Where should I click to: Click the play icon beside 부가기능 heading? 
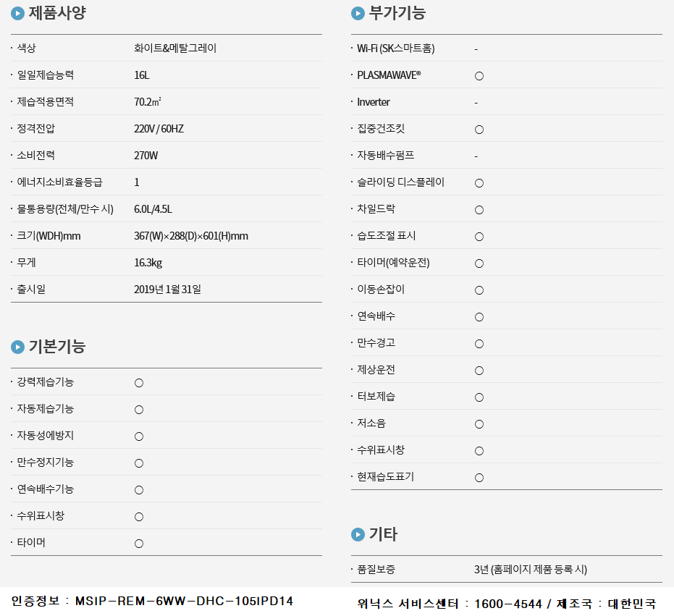pyautogui.click(x=358, y=13)
